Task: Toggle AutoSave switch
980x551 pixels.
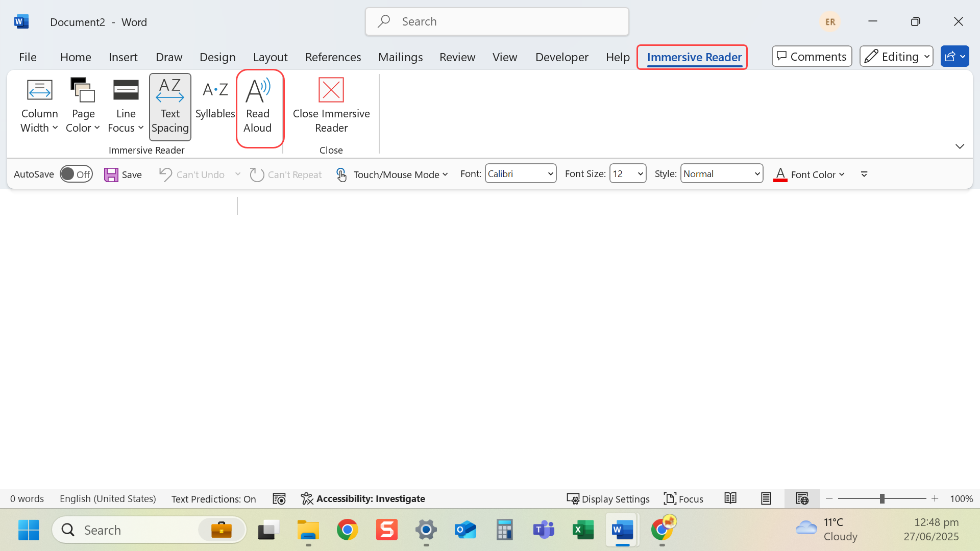Action: tap(76, 174)
